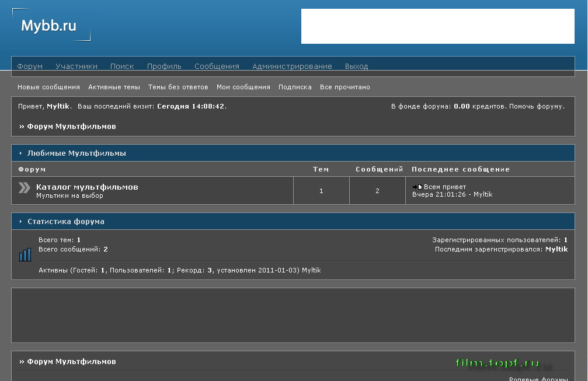Image resolution: width=588 pixels, height=381 pixels.
Task: Collapse the Статистика форума section
Action: (x=21, y=222)
